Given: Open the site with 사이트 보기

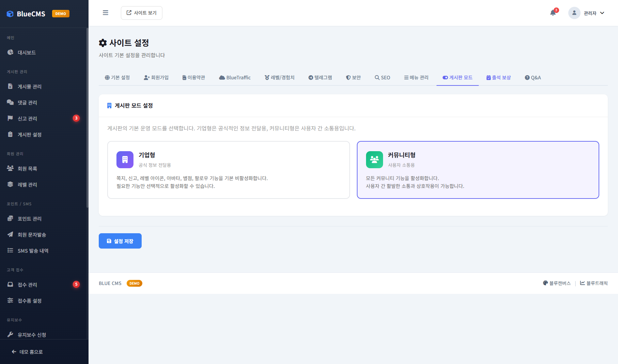Looking at the screenshot, I should click(x=142, y=13).
